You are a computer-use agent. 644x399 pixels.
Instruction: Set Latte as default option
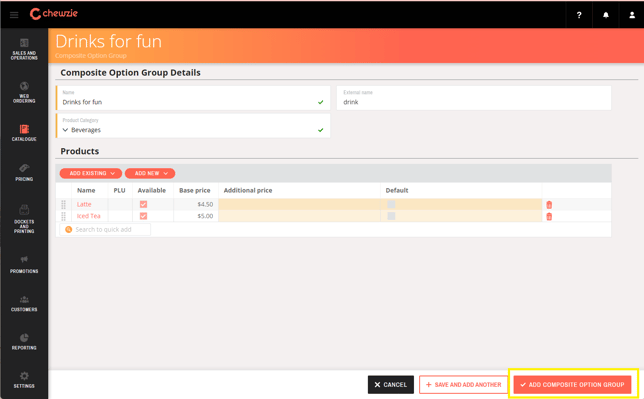coord(391,204)
